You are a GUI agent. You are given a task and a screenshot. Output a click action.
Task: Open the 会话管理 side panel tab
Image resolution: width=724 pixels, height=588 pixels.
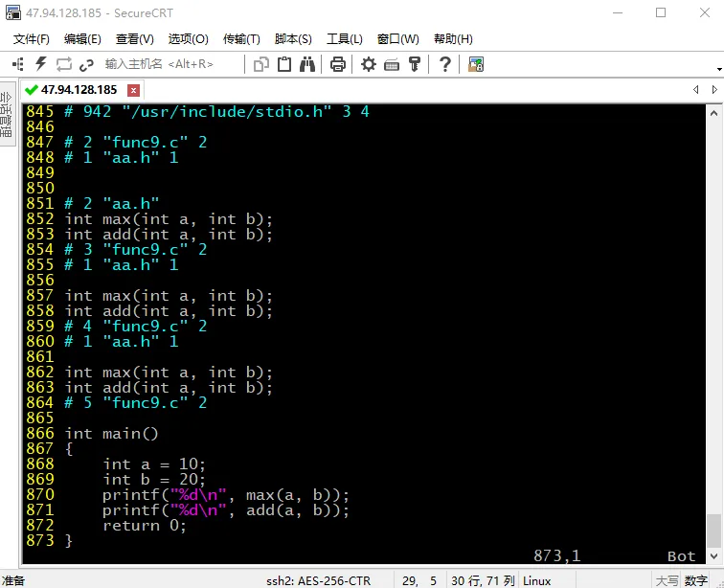point(7,115)
